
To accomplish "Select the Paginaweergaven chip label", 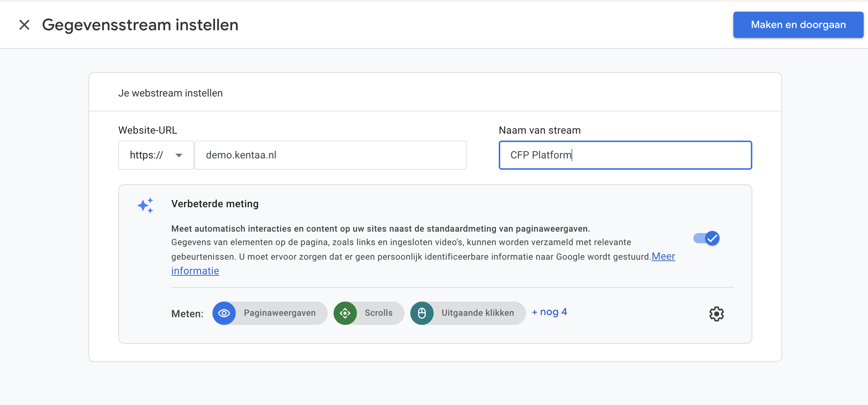I will (x=280, y=313).
